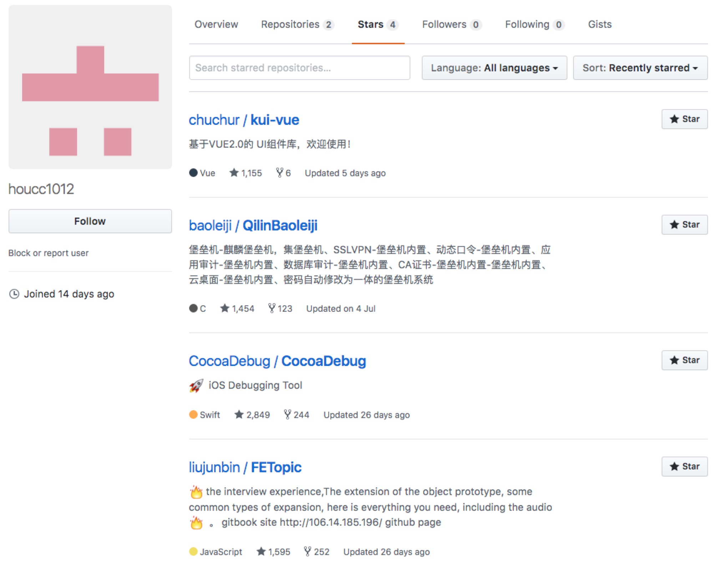Click the Repositories count badge 2
This screenshot has height=570, width=728.
coord(328,25)
